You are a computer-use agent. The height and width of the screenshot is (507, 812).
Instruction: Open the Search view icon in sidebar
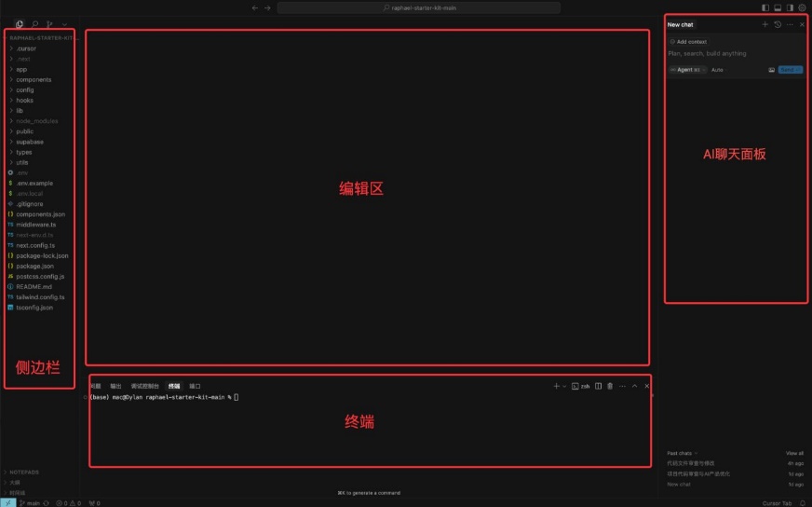click(x=34, y=24)
